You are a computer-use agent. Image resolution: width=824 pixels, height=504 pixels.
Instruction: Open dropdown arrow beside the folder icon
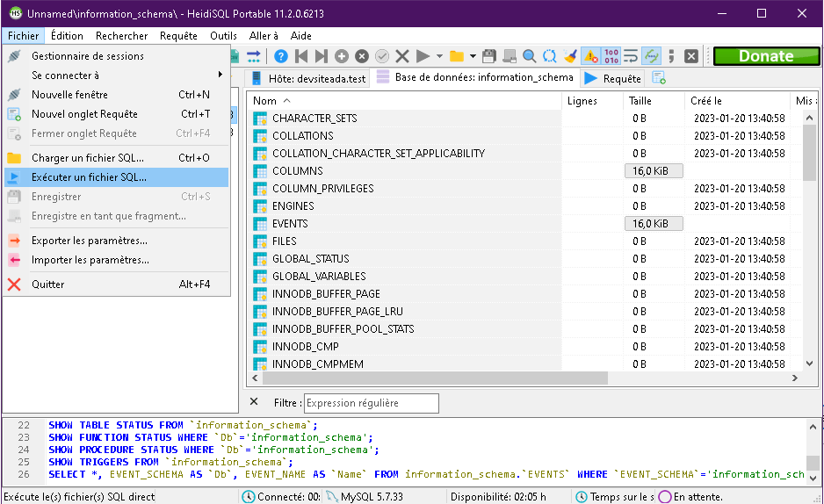[x=473, y=56]
